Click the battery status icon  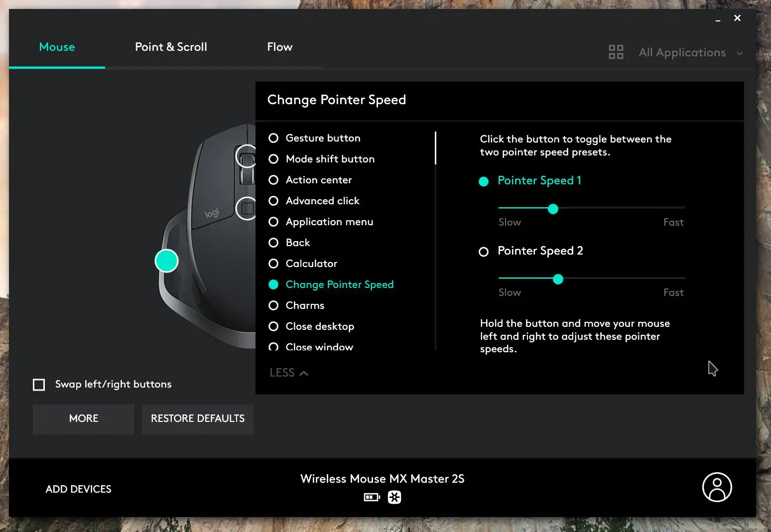click(372, 497)
